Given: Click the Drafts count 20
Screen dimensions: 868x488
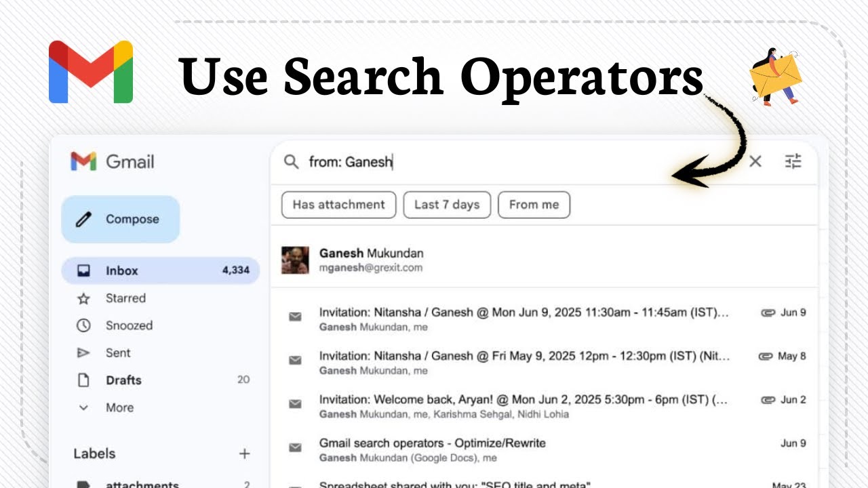Looking at the screenshot, I should click(243, 380).
